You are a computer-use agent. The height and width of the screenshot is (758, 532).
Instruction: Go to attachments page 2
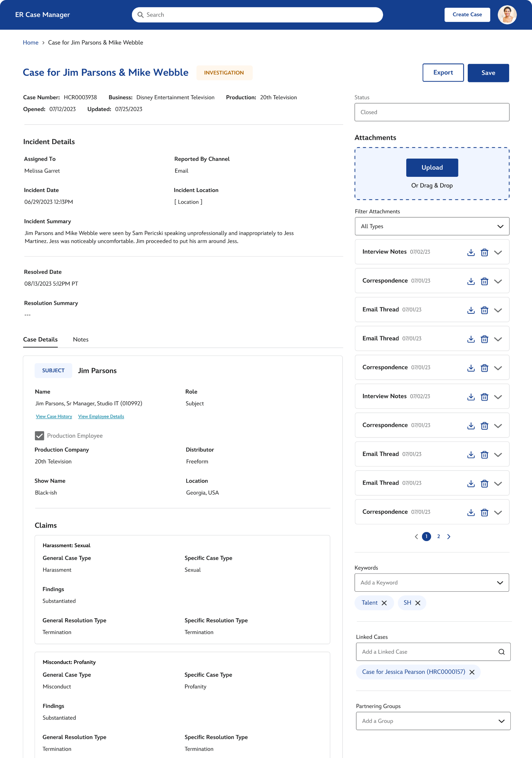[x=438, y=536]
